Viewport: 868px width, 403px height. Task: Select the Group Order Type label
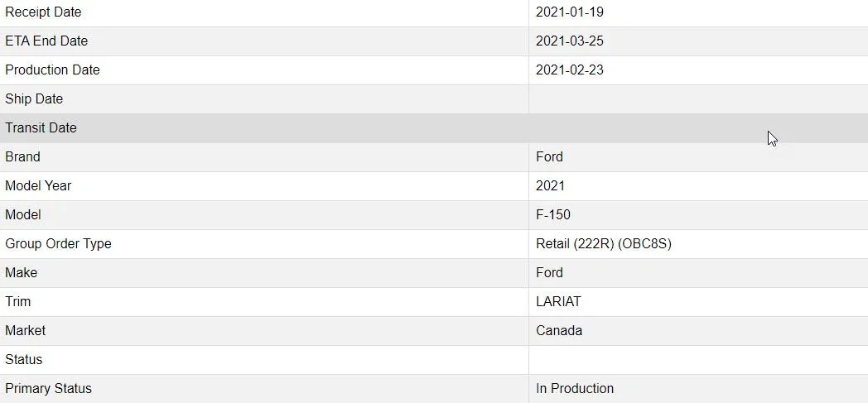tap(58, 244)
